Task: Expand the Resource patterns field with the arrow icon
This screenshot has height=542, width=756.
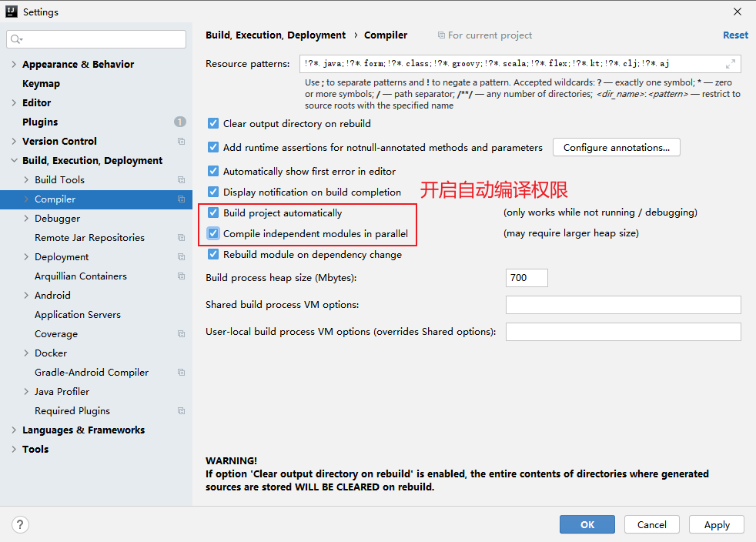Action: click(731, 64)
